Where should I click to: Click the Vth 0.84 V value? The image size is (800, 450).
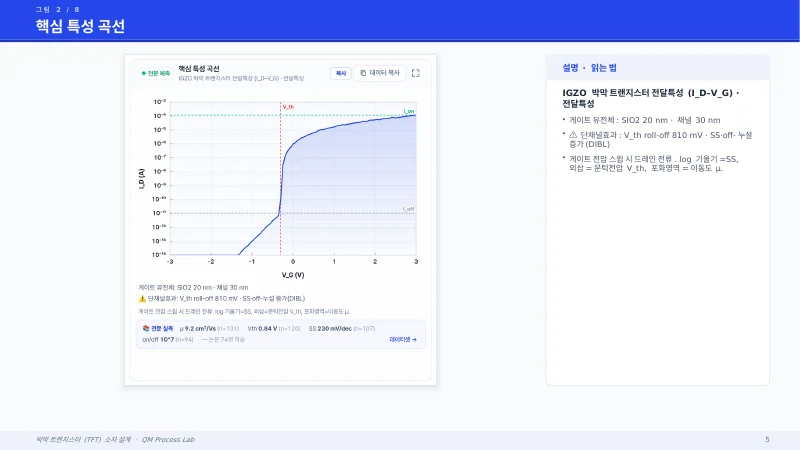(x=262, y=329)
